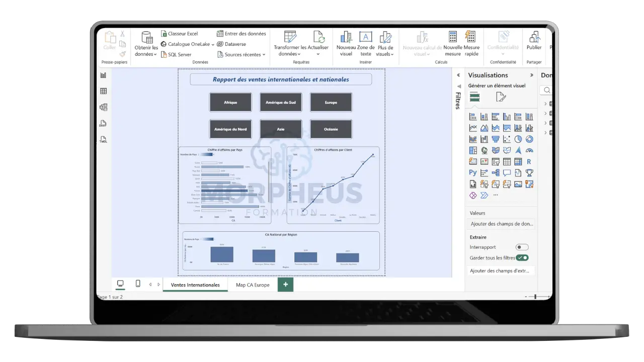This screenshot has width=644, height=362.
Task: Select the Ventes Internationales tab
Action: pyautogui.click(x=195, y=284)
